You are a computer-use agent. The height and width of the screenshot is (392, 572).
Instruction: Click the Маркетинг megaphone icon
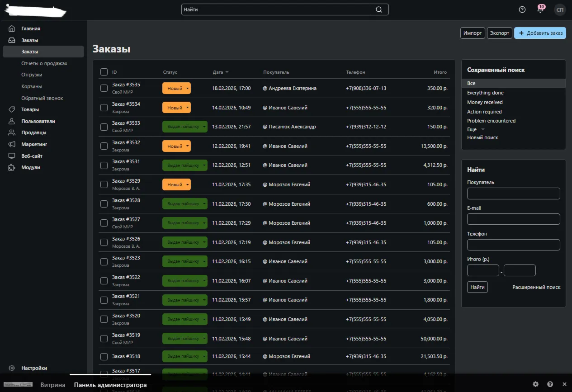(x=12, y=144)
